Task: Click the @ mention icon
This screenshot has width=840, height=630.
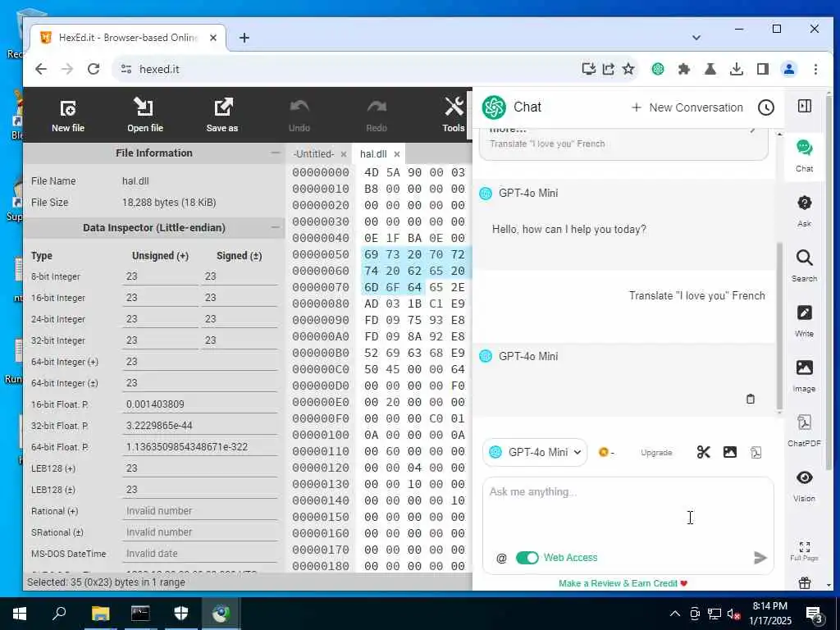Action: [x=501, y=558]
